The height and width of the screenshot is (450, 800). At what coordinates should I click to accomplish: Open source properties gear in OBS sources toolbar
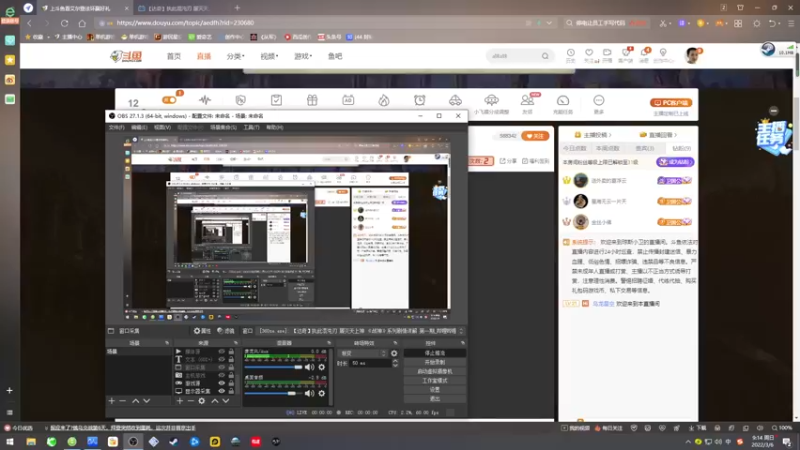point(202,401)
